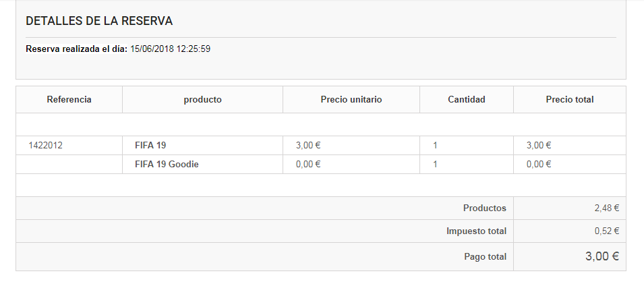Click the 3,00 € unit price of FIFA 19
Screen dimensions: 644x284
[308, 145]
